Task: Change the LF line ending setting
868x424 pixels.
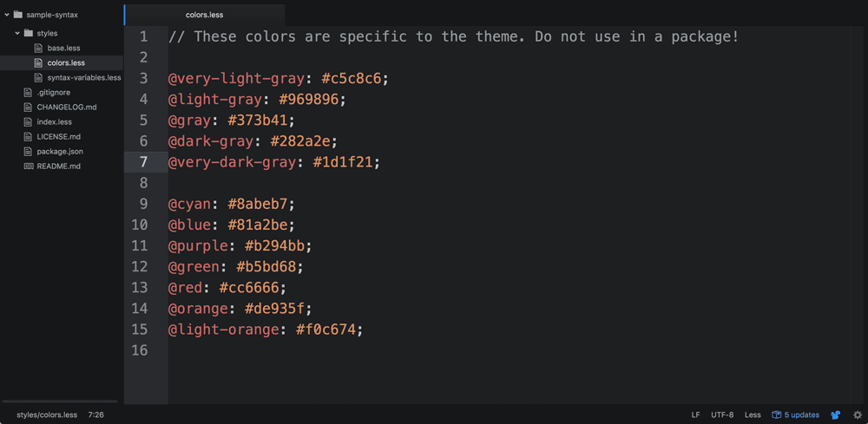Action: (695, 415)
